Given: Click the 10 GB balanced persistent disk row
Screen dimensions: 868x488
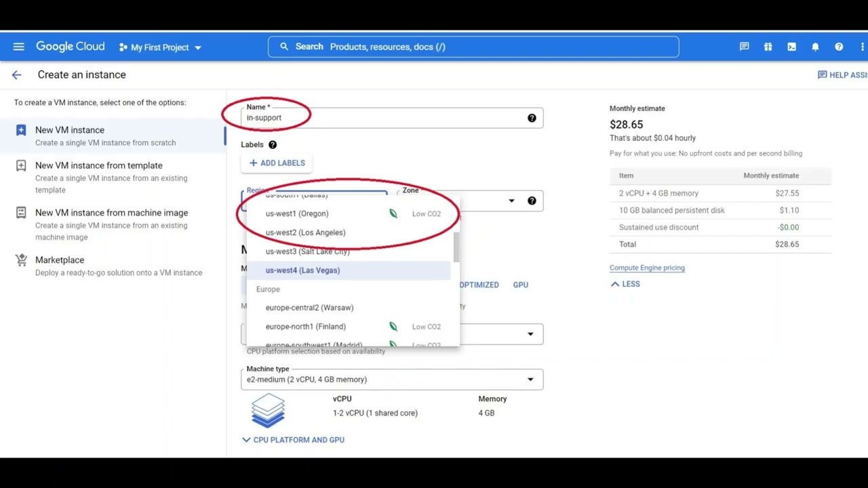Looking at the screenshot, I should tap(720, 210).
